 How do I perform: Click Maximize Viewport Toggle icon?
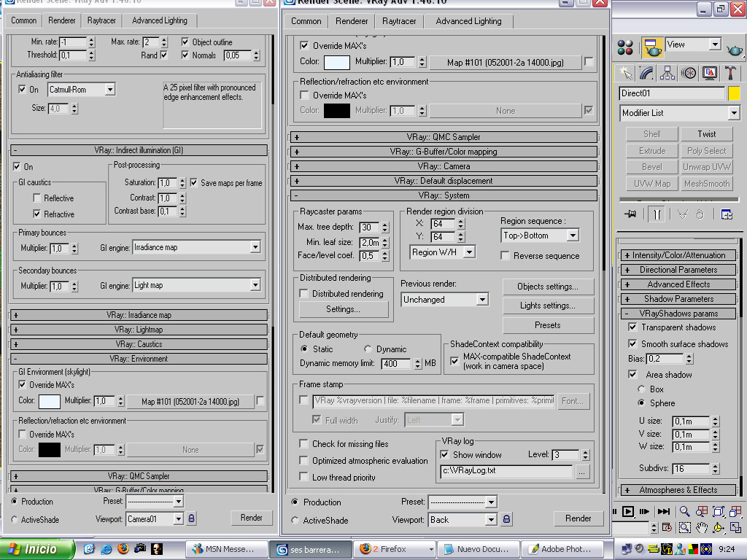click(x=735, y=528)
